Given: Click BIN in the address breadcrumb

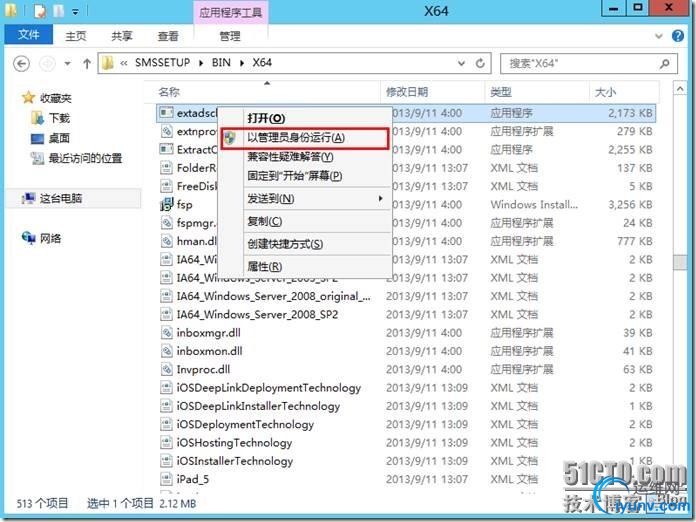Looking at the screenshot, I should (221, 63).
